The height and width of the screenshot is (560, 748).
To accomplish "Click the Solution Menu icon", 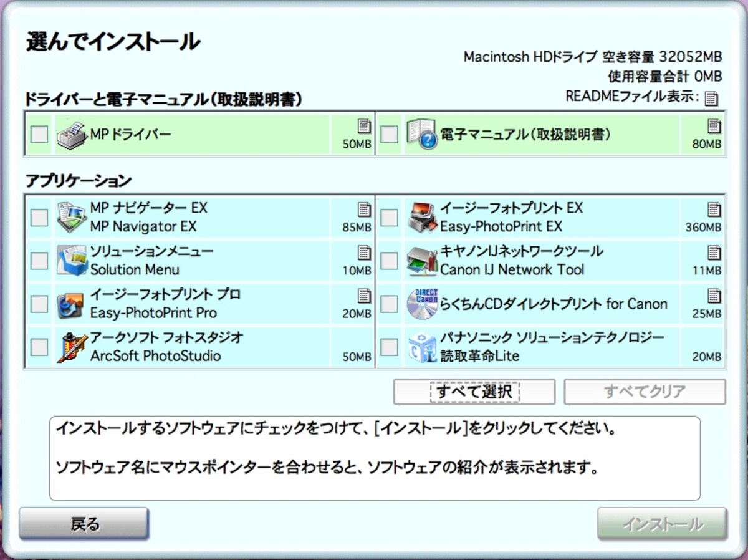I will (x=72, y=260).
